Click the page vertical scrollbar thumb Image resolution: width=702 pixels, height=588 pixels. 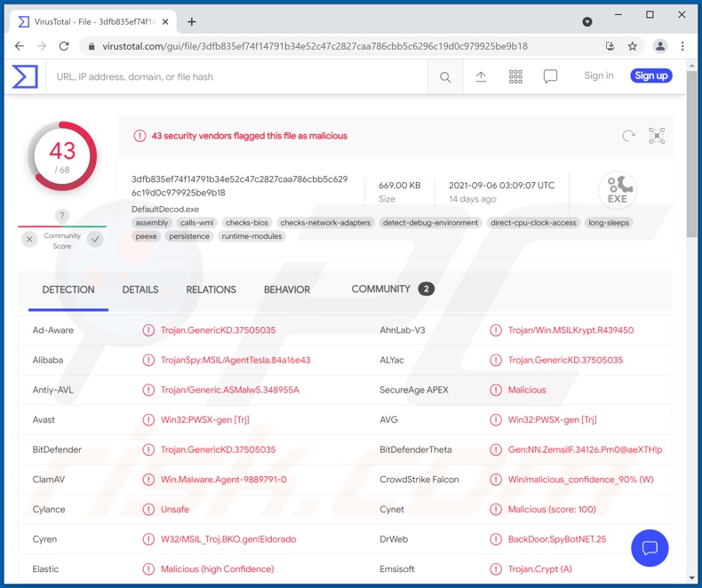(691, 152)
